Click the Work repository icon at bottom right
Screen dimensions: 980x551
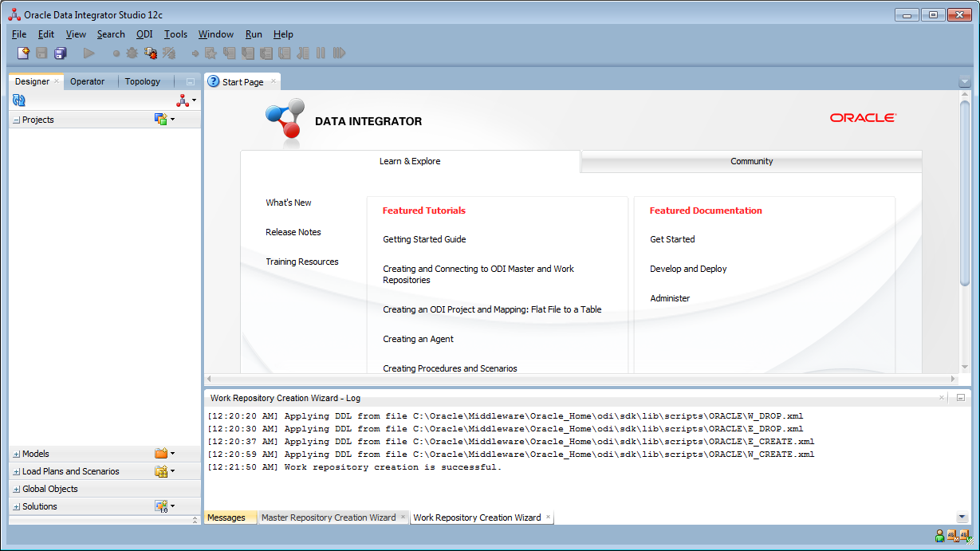tap(966, 535)
